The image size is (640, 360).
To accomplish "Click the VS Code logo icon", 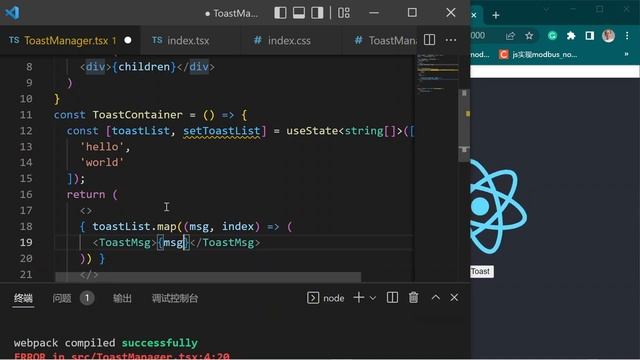I will 12,13.
